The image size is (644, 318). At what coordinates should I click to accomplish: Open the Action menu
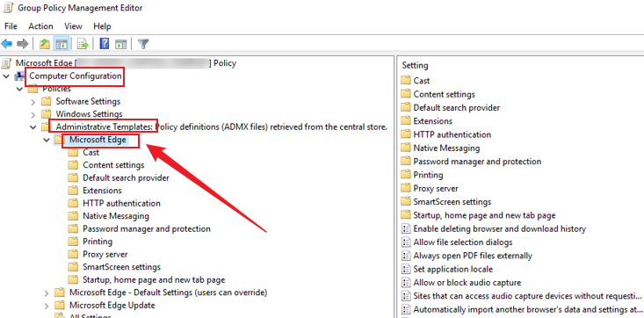pyautogui.click(x=40, y=26)
